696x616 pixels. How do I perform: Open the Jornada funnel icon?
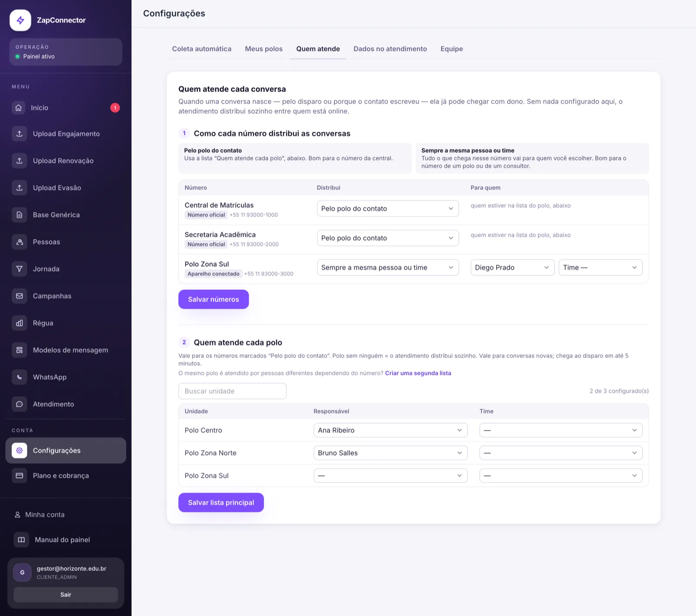[x=20, y=269]
